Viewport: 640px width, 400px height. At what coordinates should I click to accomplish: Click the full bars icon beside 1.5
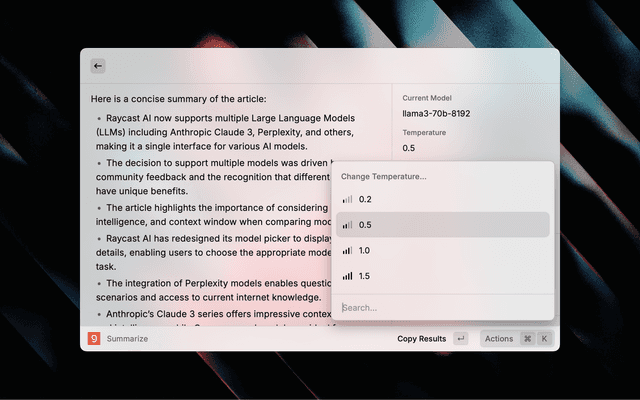(x=347, y=275)
